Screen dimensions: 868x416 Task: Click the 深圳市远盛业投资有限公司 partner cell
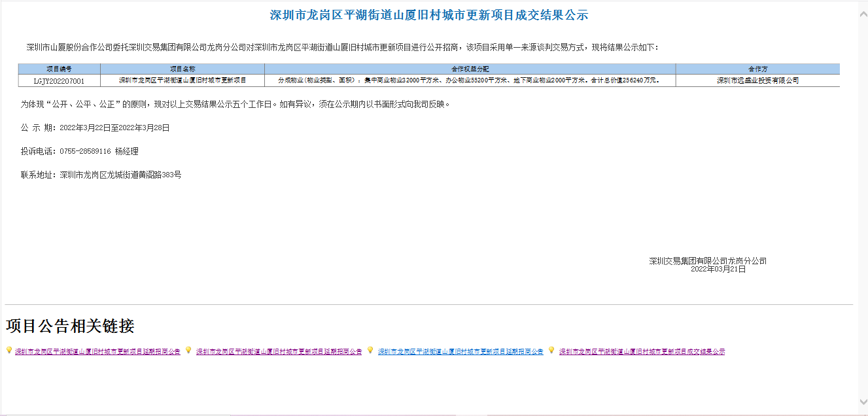(757, 81)
